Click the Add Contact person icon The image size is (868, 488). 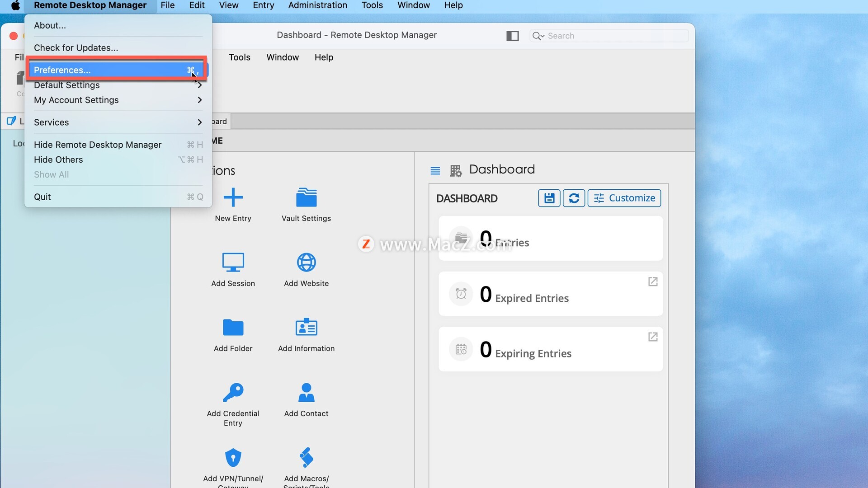pos(306,392)
